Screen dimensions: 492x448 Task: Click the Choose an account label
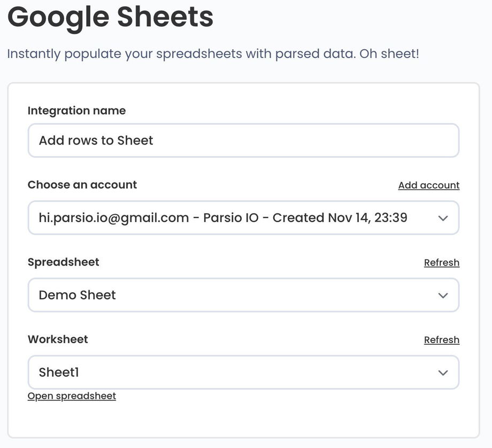click(82, 184)
